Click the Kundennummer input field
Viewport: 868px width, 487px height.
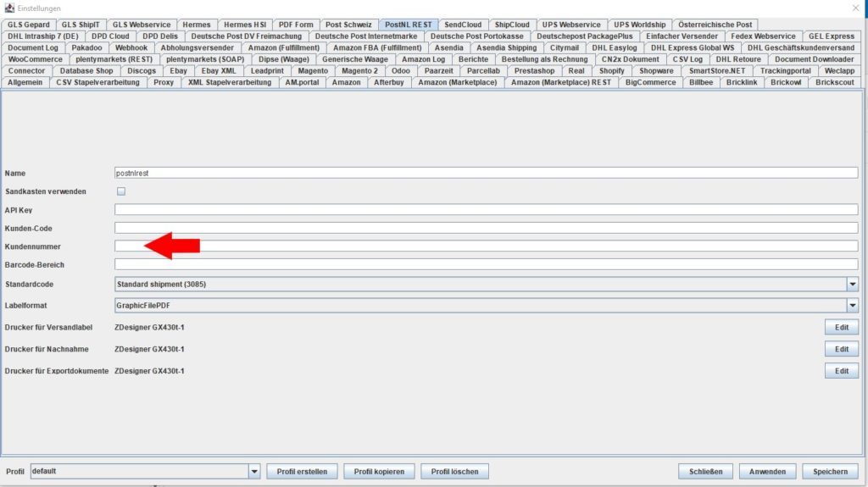click(x=486, y=246)
